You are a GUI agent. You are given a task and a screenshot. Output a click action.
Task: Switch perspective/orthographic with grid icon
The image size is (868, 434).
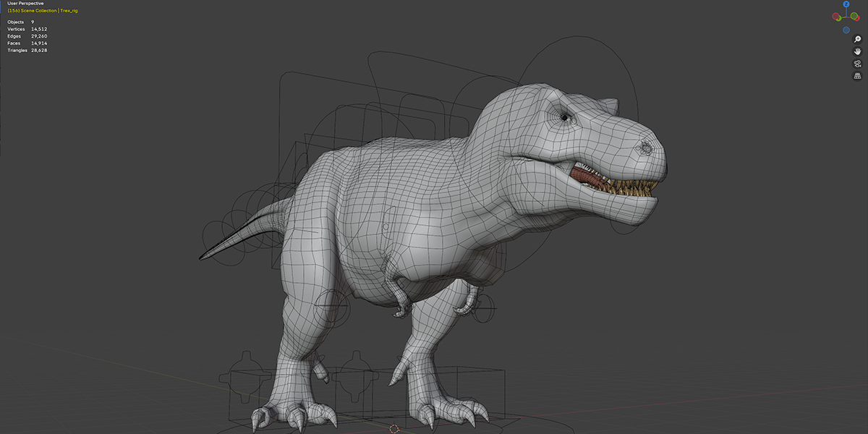[857, 75]
